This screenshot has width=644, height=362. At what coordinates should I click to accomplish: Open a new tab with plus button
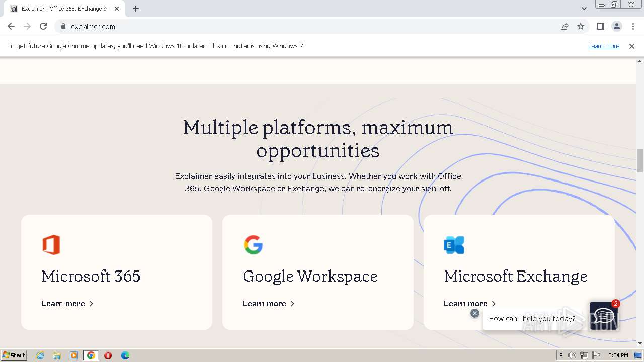136,9
